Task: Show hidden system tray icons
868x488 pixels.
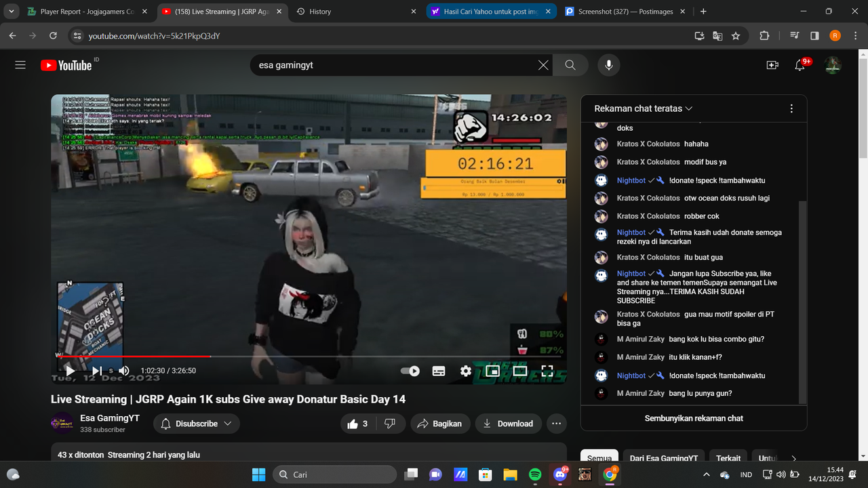Action: [x=707, y=474]
